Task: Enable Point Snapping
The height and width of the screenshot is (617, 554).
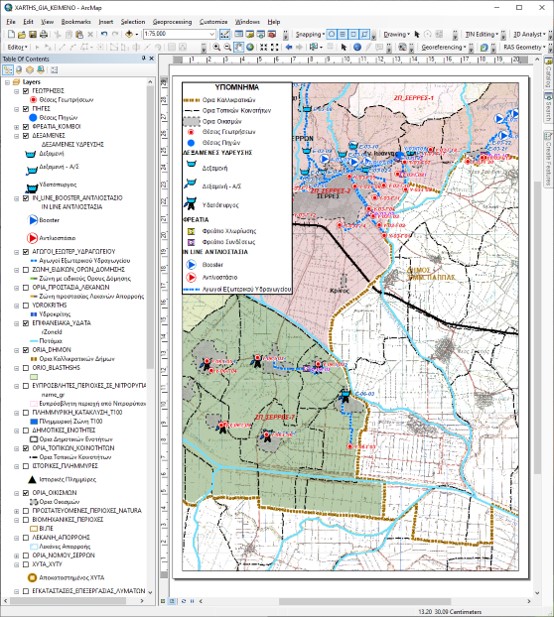Action: pos(332,35)
